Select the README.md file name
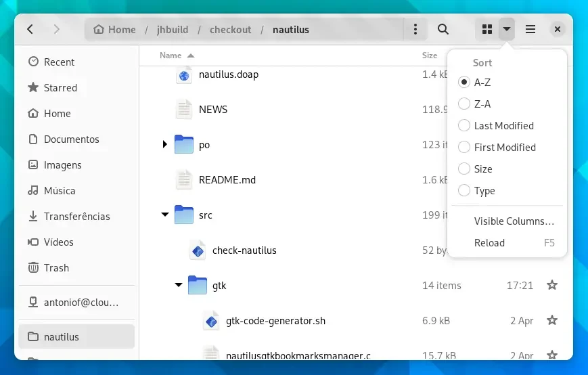 pos(227,180)
